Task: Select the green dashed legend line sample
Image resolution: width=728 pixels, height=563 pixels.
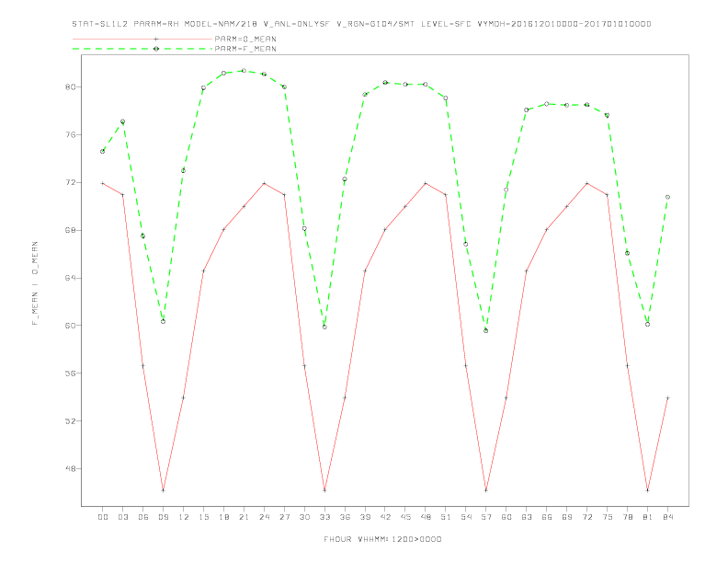Action: [x=142, y=49]
